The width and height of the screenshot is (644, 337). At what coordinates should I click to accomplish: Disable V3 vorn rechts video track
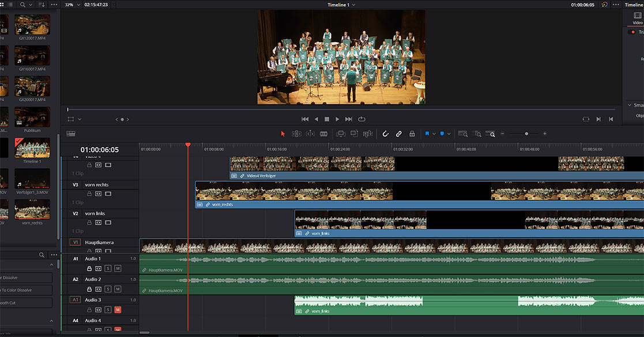[x=108, y=193]
